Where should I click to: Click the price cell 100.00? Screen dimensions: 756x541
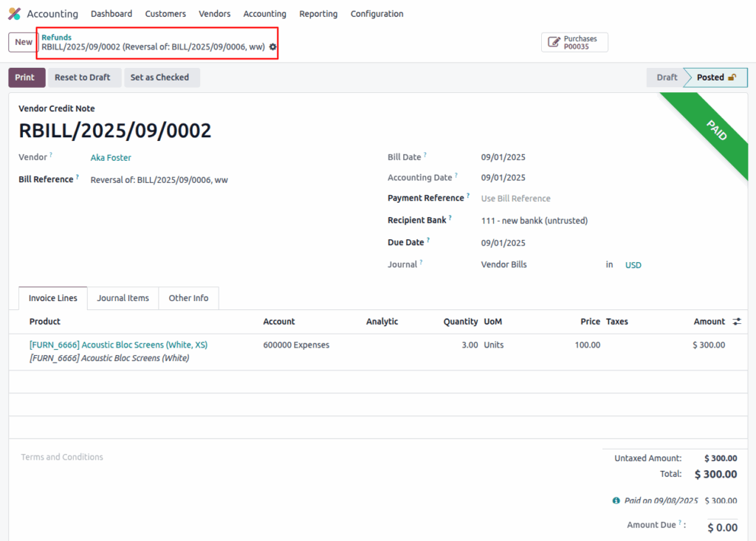point(587,345)
